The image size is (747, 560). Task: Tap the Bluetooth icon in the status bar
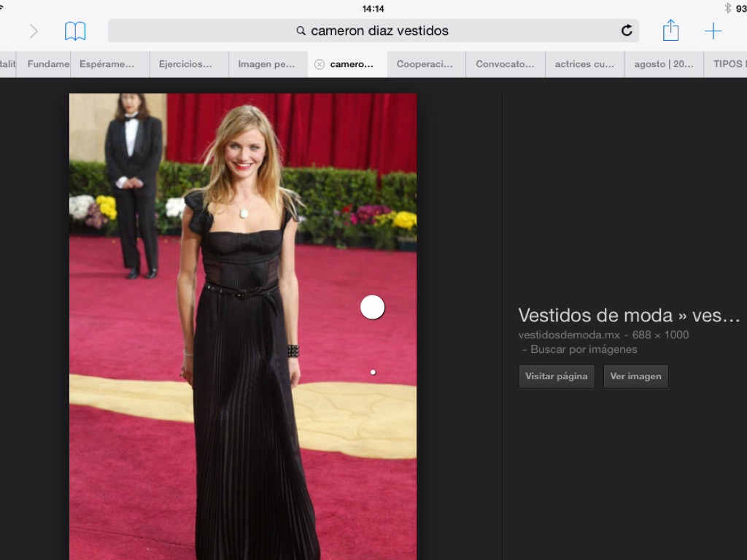pos(727,8)
